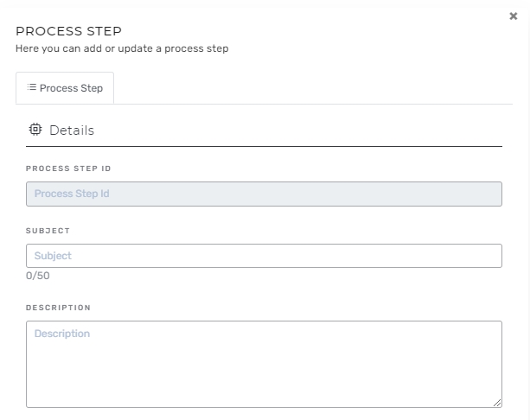The image size is (530, 420).
Task: Click the 0/50 character counter
Action: (38, 276)
